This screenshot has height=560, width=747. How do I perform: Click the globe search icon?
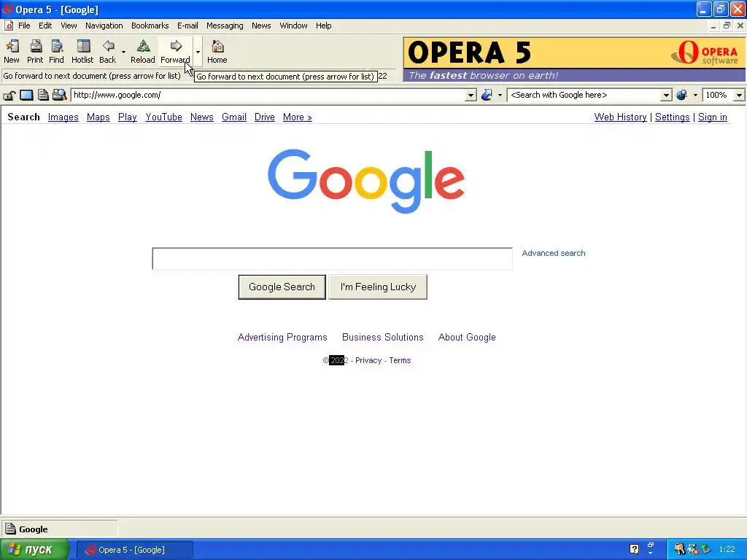682,96
